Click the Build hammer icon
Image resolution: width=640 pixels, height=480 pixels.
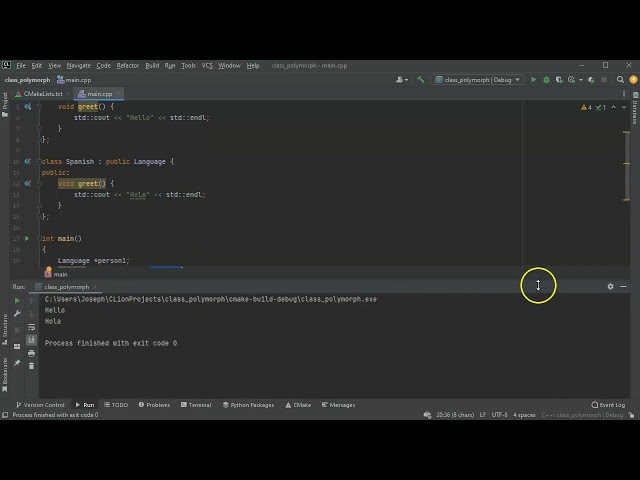click(x=420, y=80)
